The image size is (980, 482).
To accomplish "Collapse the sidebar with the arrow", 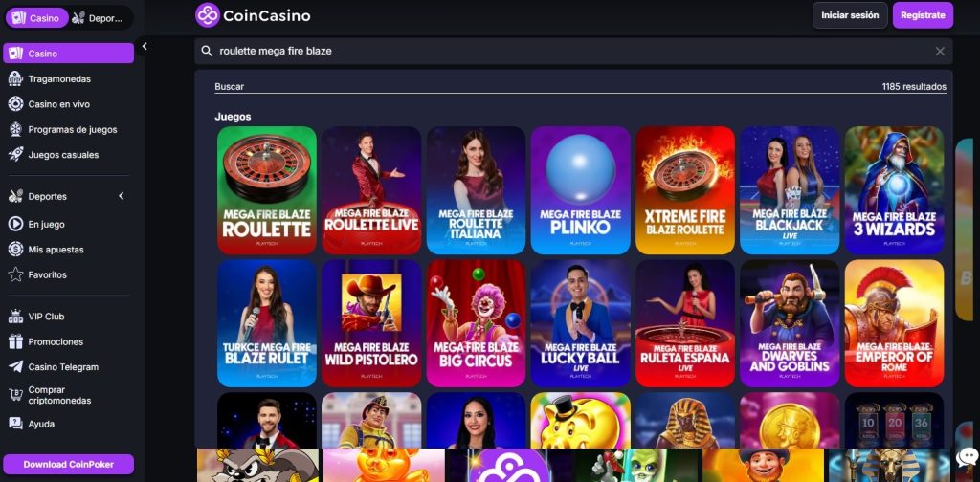I will (x=145, y=46).
